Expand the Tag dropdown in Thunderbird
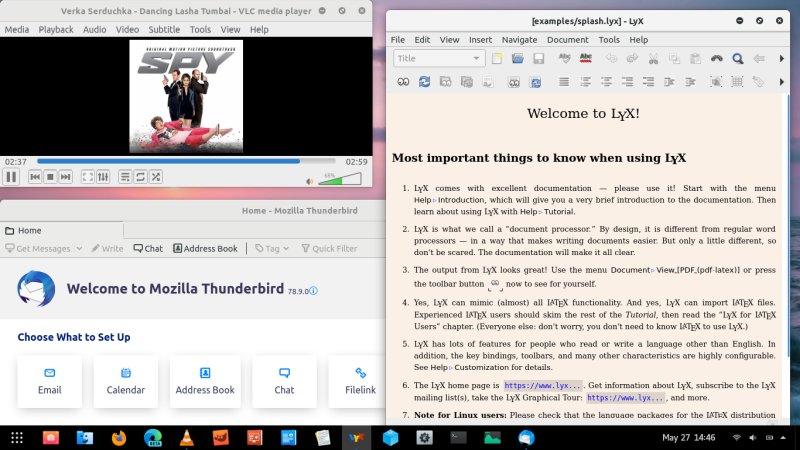Viewport: 800px width, 450px height. pyautogui.click(x=275, y=248)
